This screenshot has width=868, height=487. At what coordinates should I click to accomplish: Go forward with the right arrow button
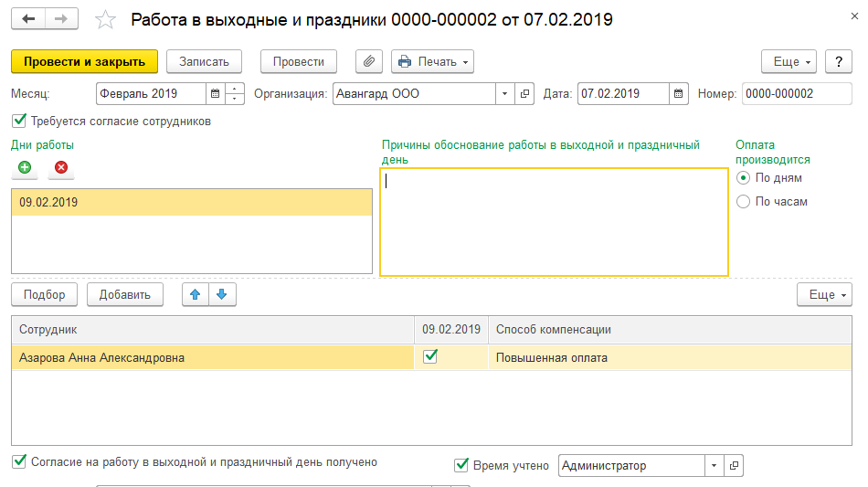tap(61, 19)
